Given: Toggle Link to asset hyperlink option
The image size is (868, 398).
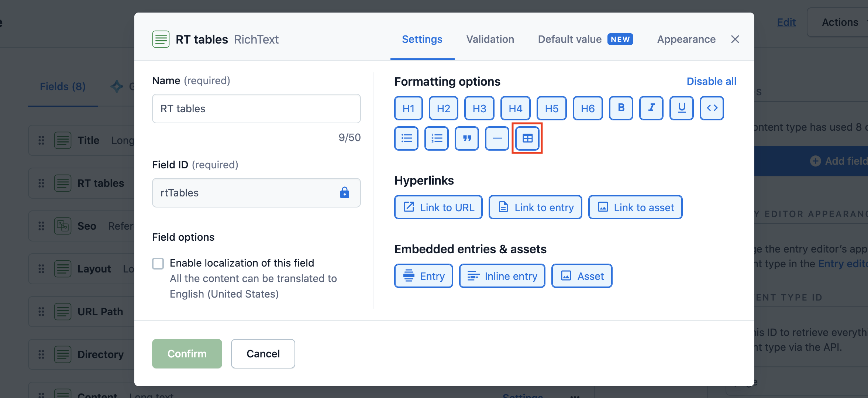Looking at the screenshot, I should point(635,207).
